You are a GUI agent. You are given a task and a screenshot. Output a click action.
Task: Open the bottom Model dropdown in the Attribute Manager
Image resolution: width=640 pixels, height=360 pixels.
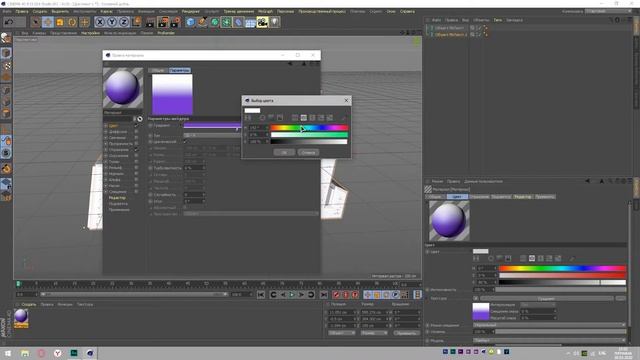point(549,340)
